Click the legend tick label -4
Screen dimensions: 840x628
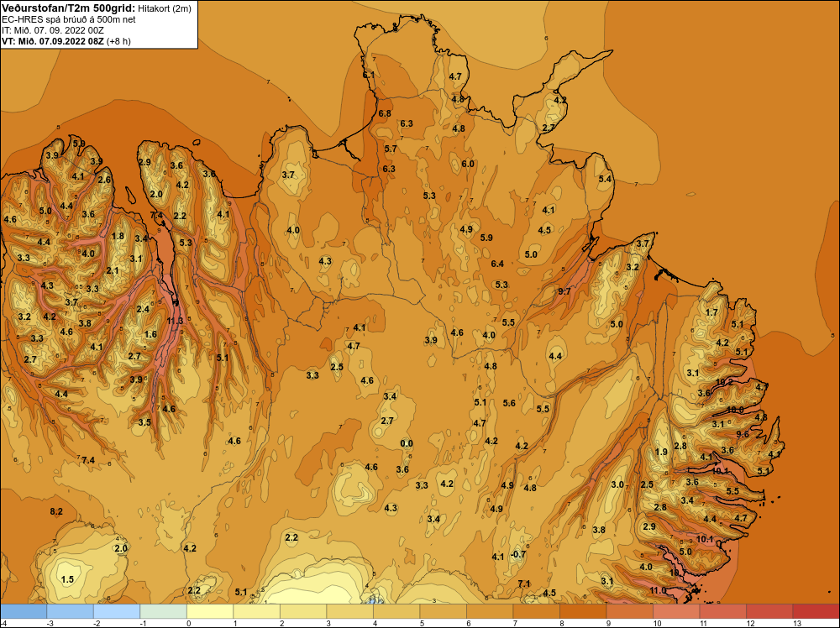[3, 623]
